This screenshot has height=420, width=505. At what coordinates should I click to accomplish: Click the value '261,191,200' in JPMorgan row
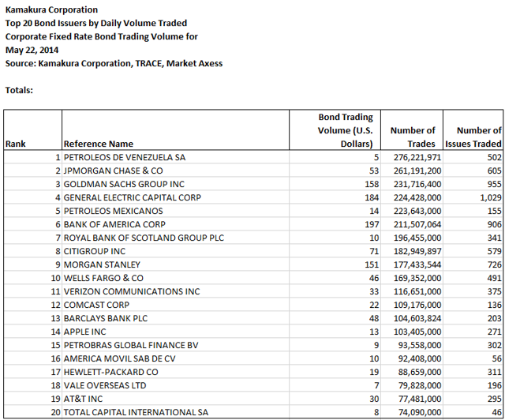tap(417, 171)
